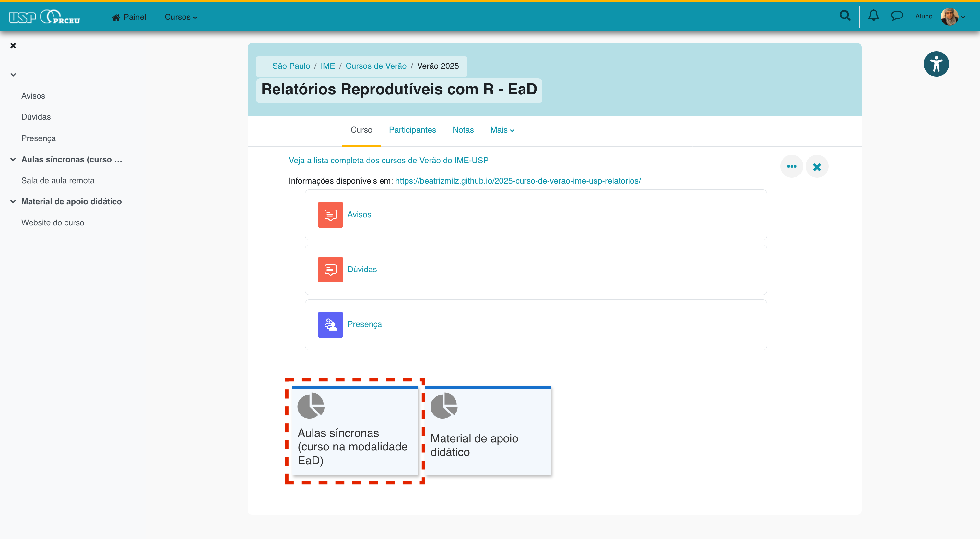Open Material de apoio didático section tile
The height and width of the screenshot is (539, 980).
488,430
